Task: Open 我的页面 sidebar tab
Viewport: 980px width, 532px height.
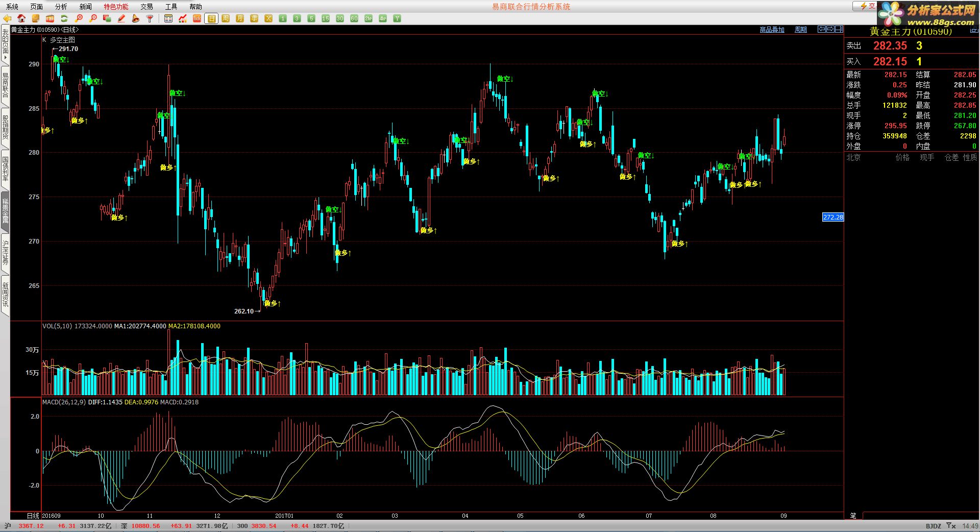Action: (5, 45)
